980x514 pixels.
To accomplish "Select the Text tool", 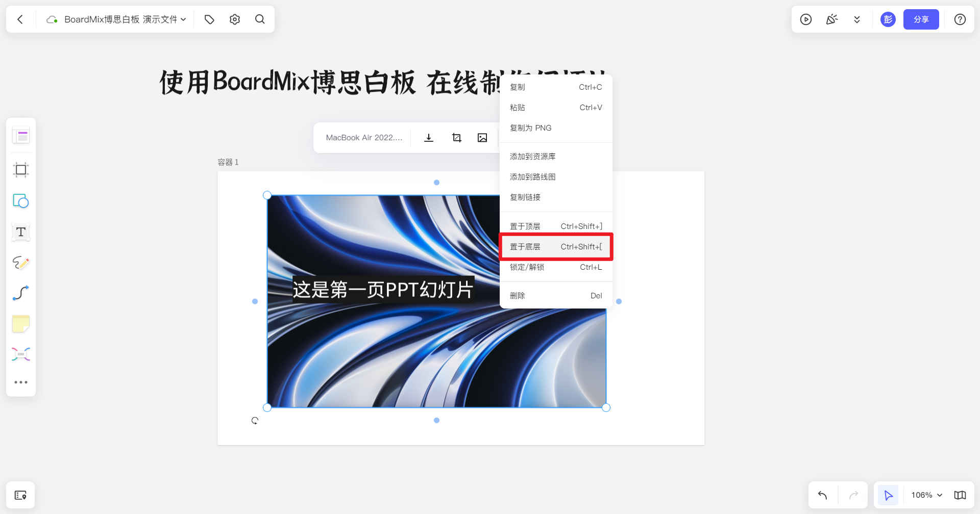I will click(20, 232).
